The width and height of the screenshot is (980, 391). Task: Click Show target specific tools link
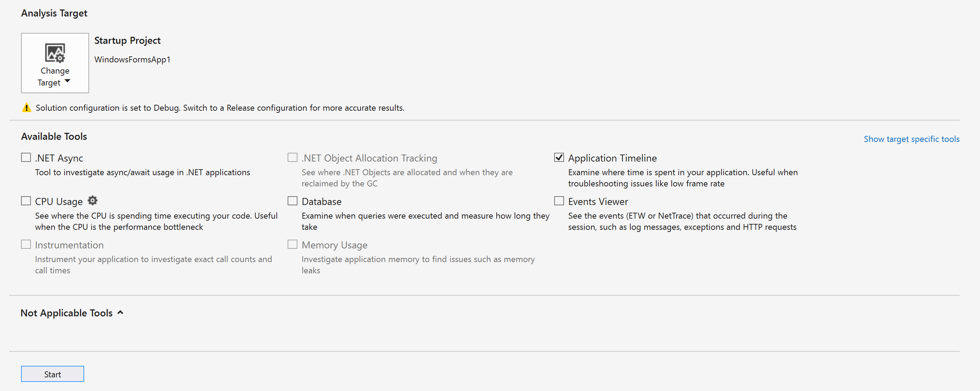pos(912,139)
